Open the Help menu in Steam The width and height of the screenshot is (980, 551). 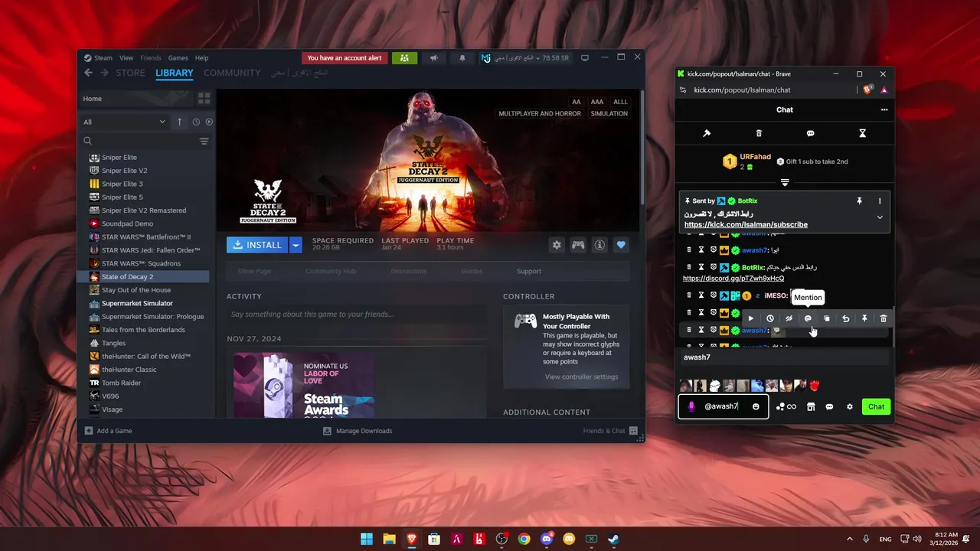tap(201, 57)
